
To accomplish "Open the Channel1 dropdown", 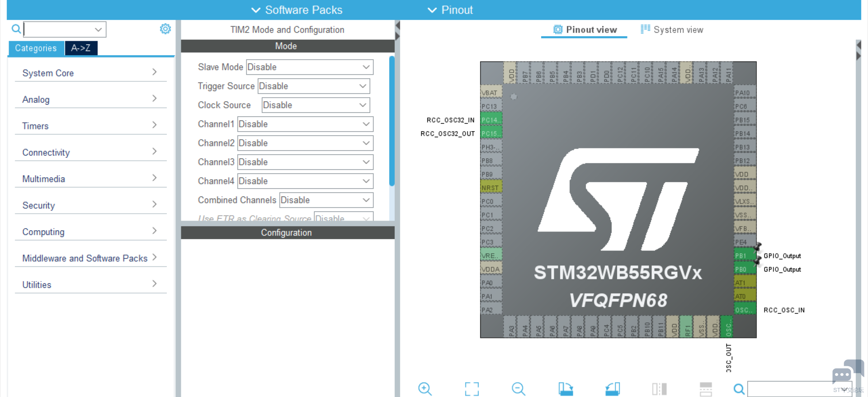I will coord(305,124).
